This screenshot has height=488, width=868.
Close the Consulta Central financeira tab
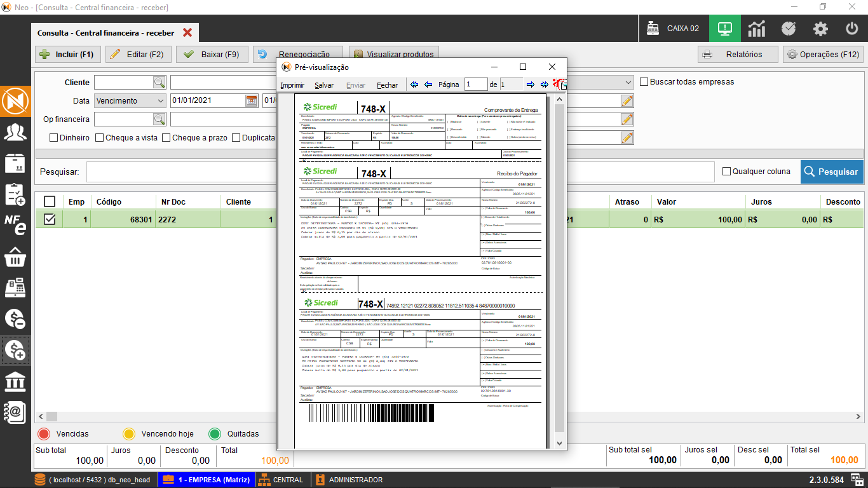(187, 33)
